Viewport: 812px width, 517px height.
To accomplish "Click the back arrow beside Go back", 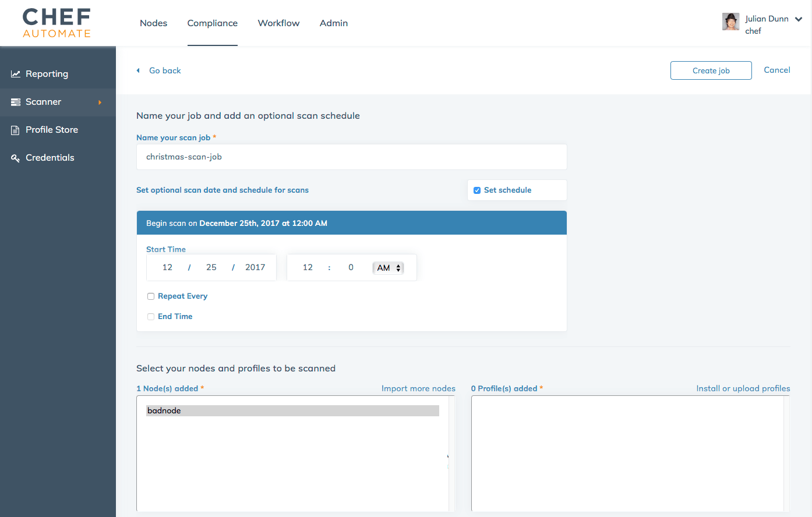I will [x=138, y=70].
